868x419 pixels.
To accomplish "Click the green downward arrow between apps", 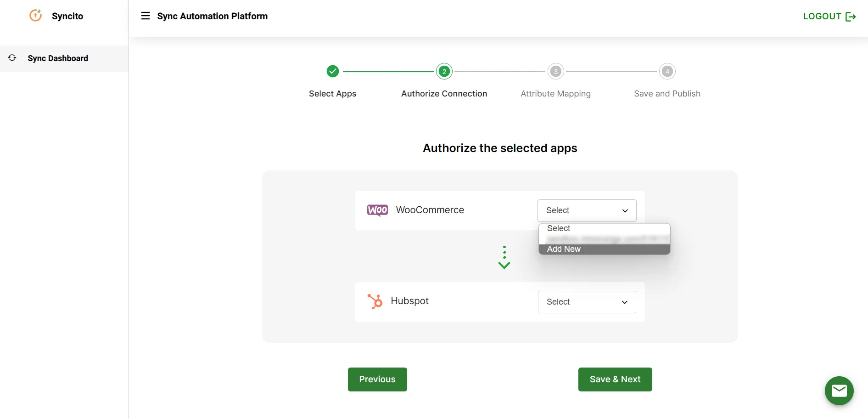I will tap(504, 266).
